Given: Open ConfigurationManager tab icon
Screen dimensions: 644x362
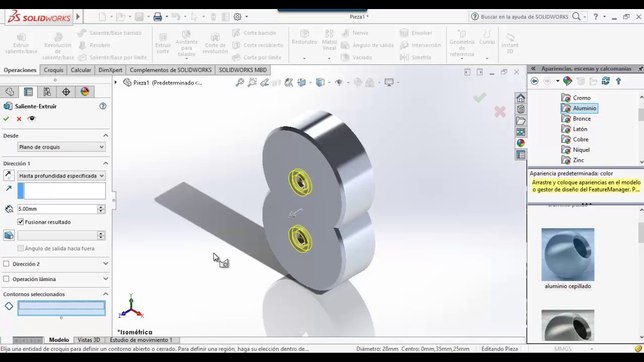Looking at the screenshot, I should (47, 92).
